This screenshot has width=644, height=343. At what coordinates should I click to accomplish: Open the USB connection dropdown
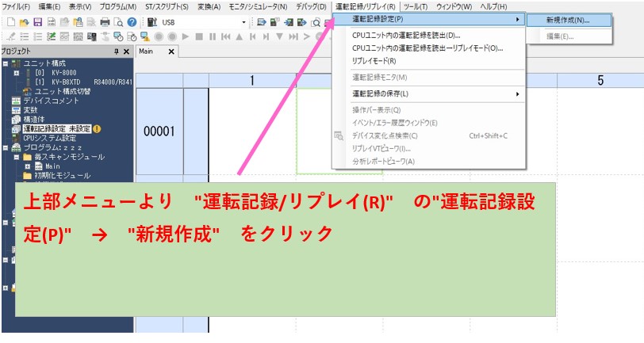point(243,22)
